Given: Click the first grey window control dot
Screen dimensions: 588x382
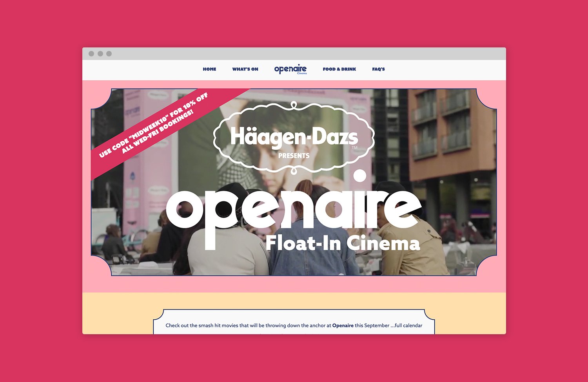Looking at the screenshot, I should [x=91, y=54].
